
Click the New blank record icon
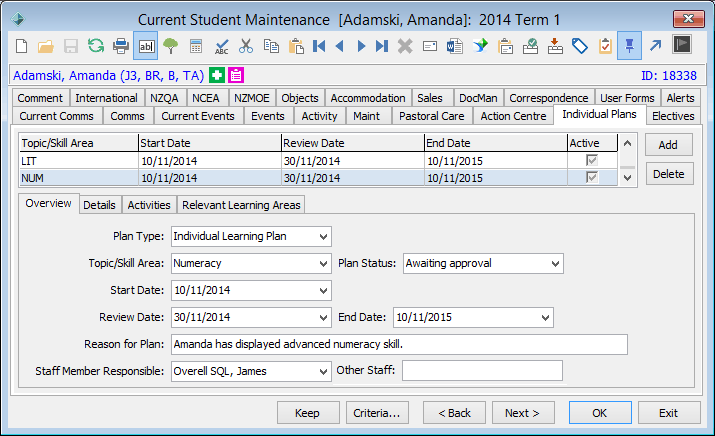click(x=21, y=46)
